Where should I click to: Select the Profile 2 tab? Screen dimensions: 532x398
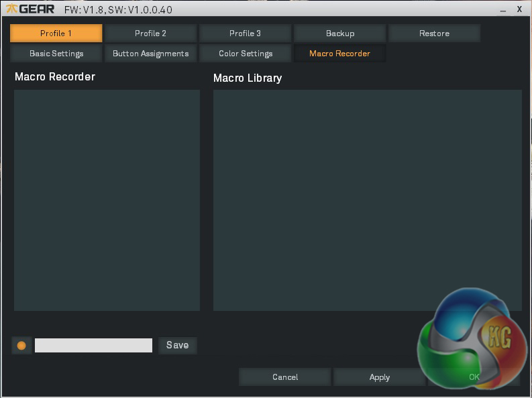[151, 34]
